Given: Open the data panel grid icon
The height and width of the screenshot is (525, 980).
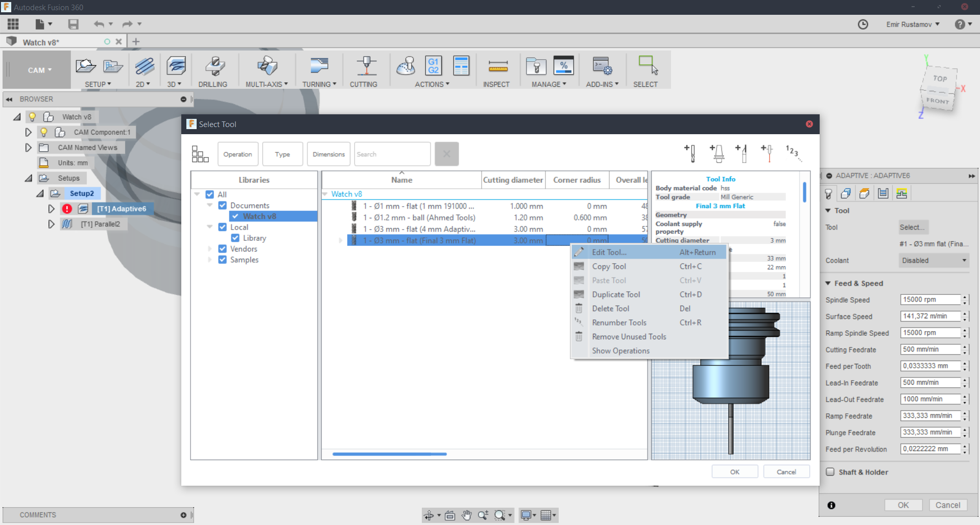Looking at the screenshot, I should 13,24.
